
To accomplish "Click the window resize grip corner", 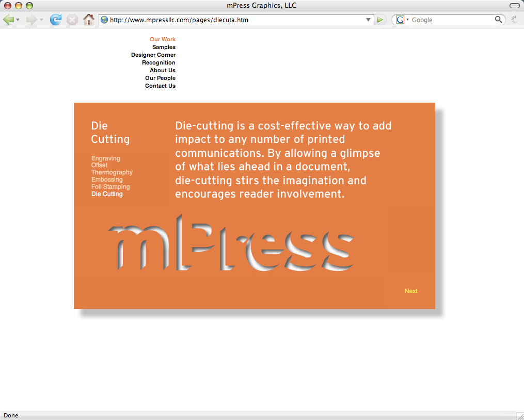I will (x=520, y=416).
